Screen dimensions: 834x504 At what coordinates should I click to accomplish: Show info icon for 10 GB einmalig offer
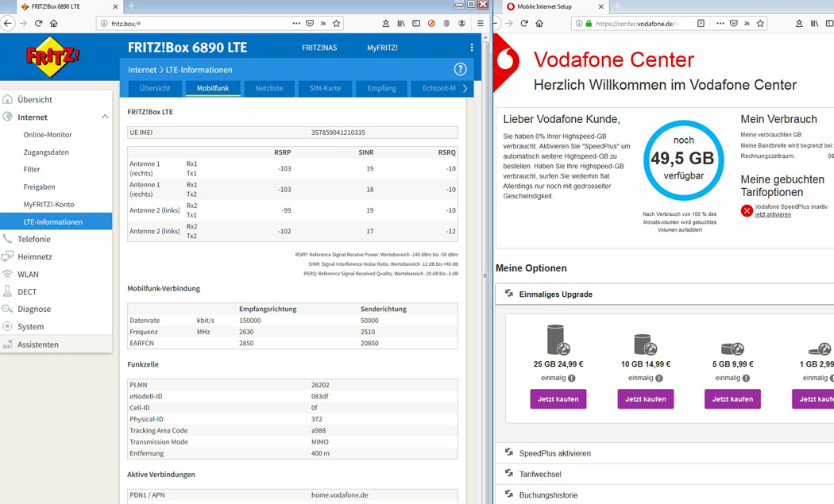tap(658, 379)
